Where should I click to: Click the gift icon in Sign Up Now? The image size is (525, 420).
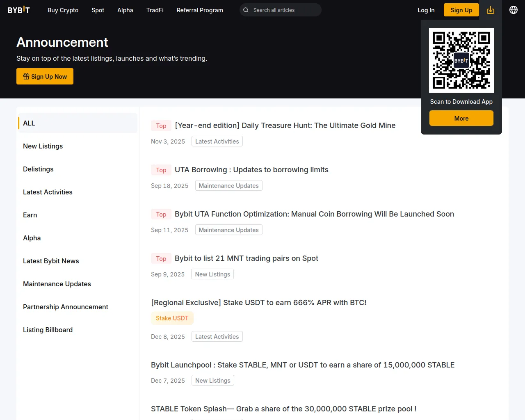click(x=26, y=76)
